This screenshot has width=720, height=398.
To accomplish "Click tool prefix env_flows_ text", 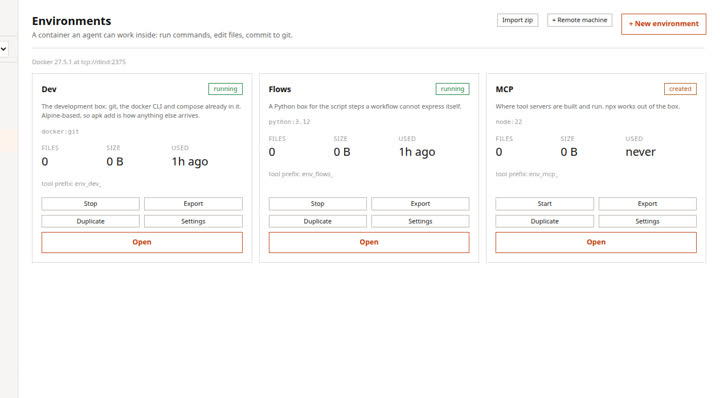I will pos(301,174).
